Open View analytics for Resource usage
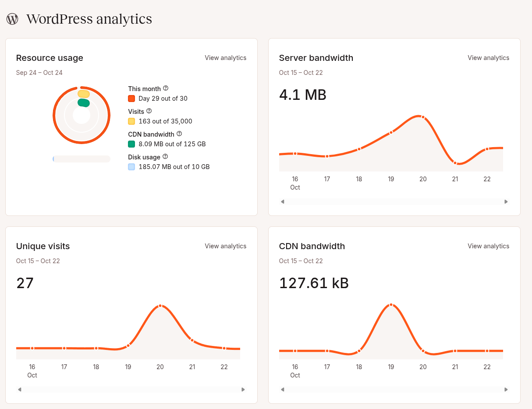 pyautogui.click(x=225, y=58)
